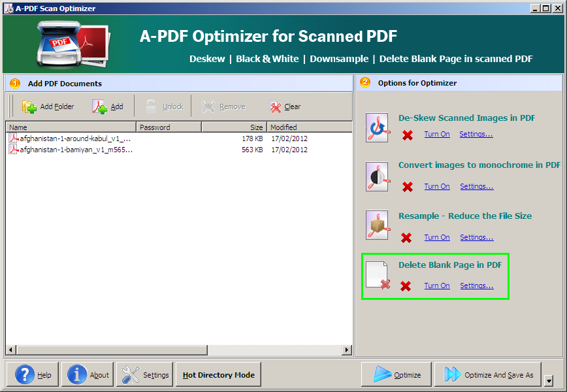567x392 pixels.
Task: Select file afghanistan-1-bamiyan_v1_m565...
Action: point(76,150)
